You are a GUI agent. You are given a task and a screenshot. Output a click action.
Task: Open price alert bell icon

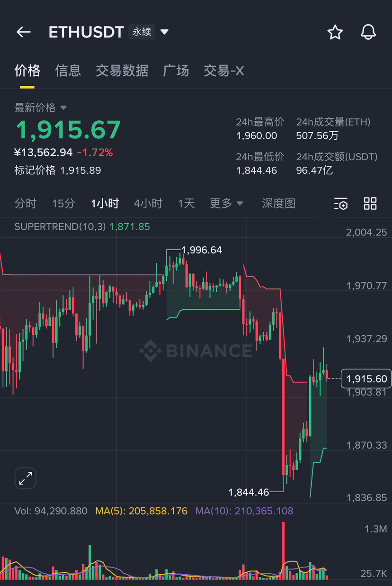[x=368, y=32]
